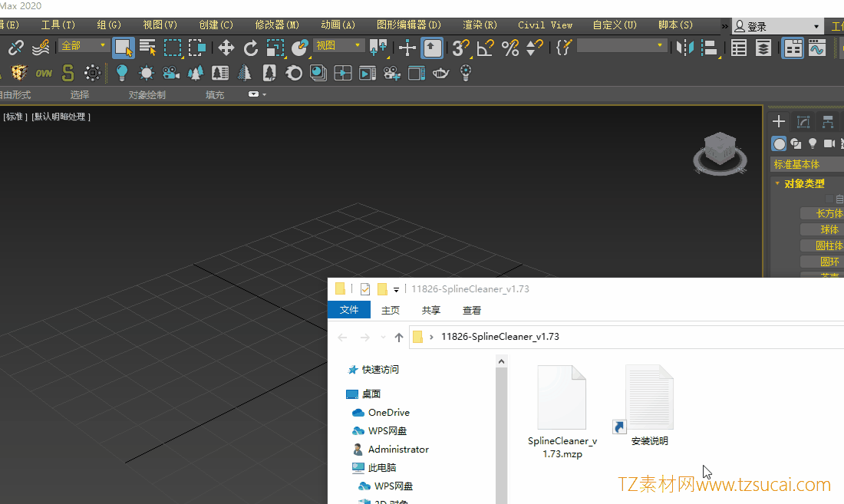
Task: Toggle the AutoGrid checkbox under 对象类型
Action: pyautogui.click(x=829, y=199)
